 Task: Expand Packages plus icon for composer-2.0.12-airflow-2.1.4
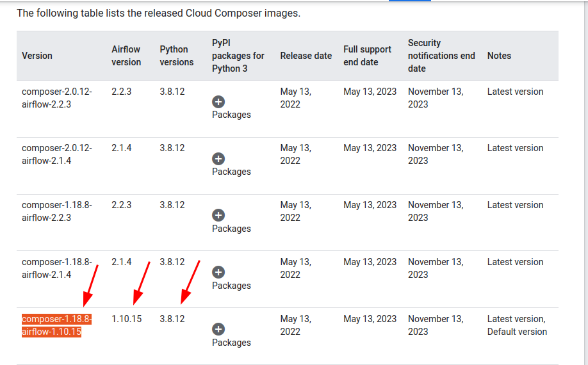pyautogui.click(x=218, y=159)
